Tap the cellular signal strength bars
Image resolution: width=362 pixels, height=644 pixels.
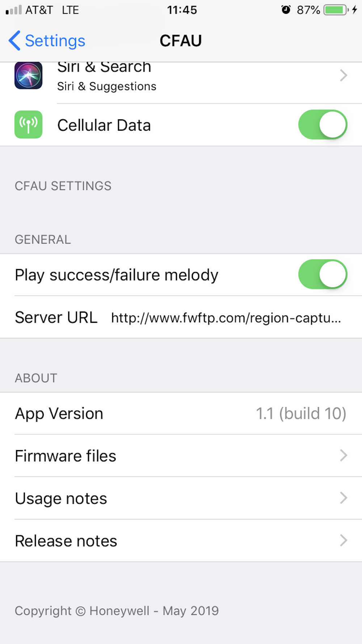coord(14,10)
